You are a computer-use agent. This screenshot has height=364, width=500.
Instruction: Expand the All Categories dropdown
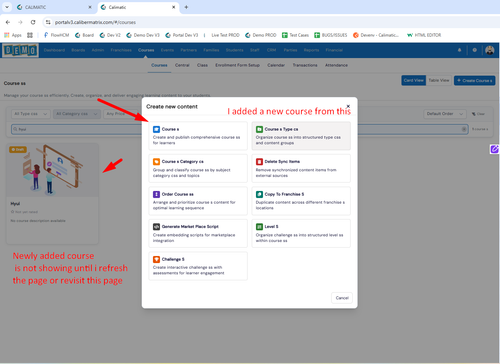[77, 114]
